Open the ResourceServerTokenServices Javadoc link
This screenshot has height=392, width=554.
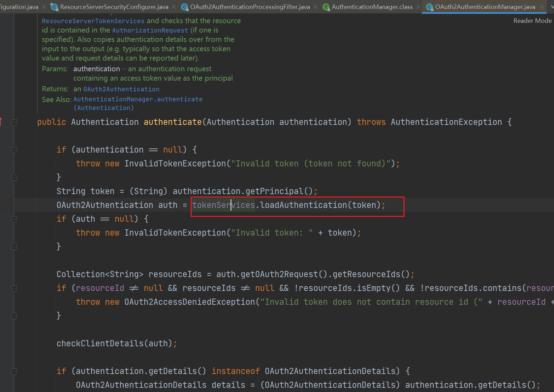pyautogui.click(x=93, y=21)
